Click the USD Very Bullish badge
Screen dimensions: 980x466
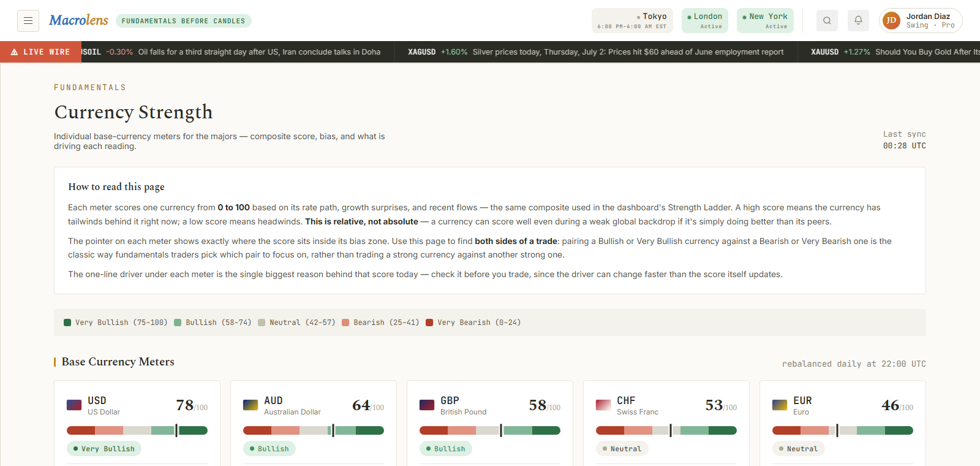point(104,449)
